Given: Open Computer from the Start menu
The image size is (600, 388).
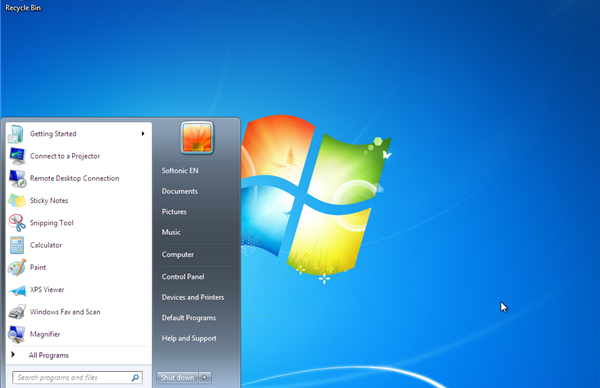Looking at the screenshot, I should (x=178, y=254).
